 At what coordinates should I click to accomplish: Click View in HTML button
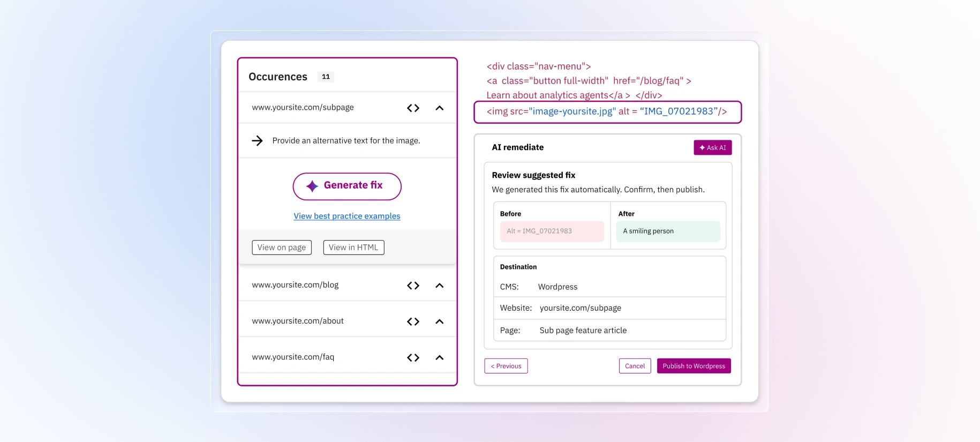(353, 248)
